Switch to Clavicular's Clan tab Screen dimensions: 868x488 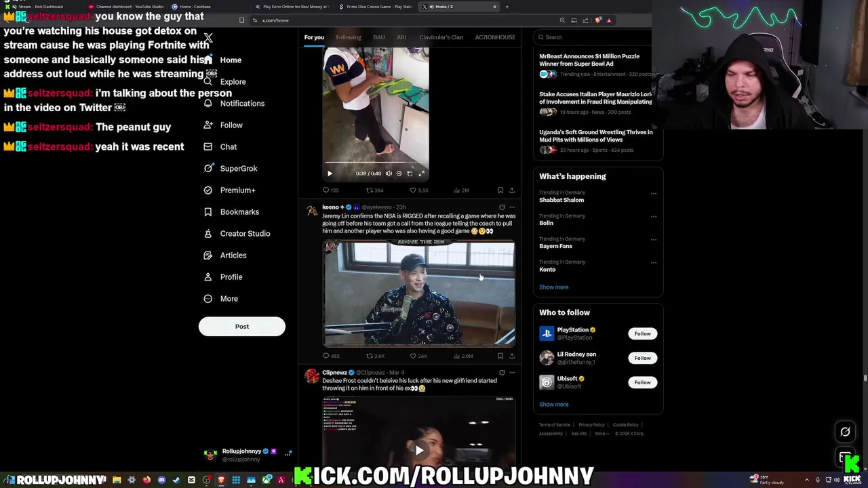click(441, 37)
